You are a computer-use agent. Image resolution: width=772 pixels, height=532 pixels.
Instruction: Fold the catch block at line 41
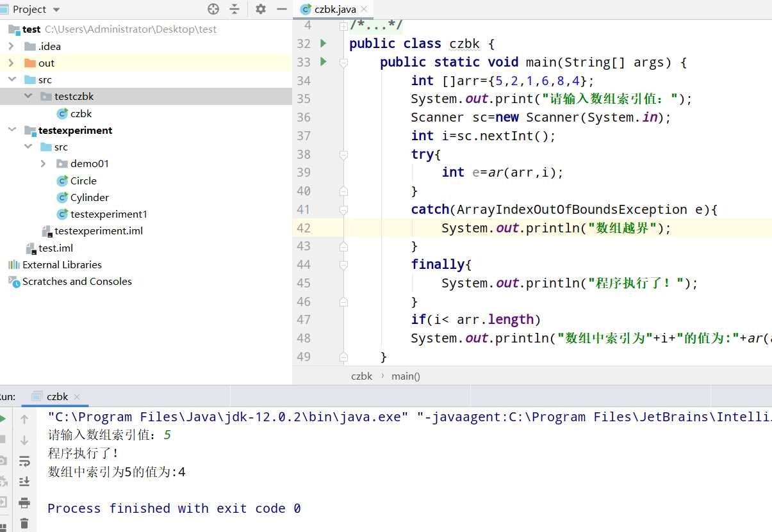(343, 209)
